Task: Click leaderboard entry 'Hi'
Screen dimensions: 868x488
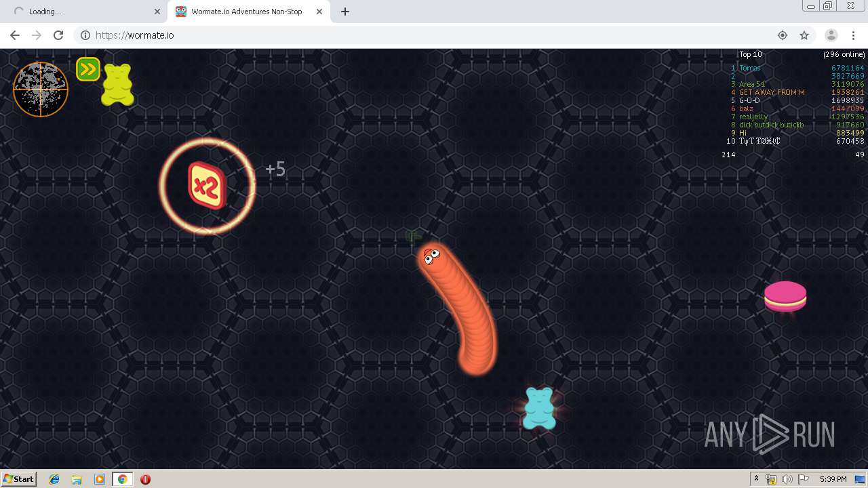Action: pyautogui.click(x=743, y=133)
